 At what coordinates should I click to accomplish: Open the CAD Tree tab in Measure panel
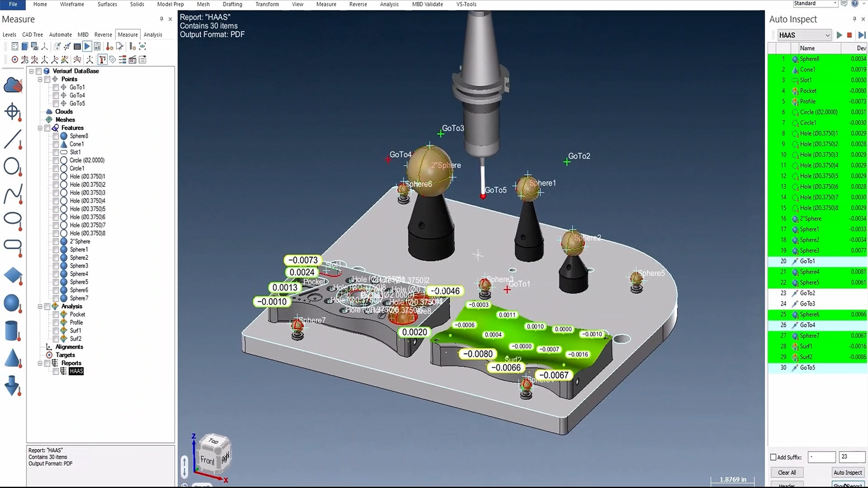32,34
